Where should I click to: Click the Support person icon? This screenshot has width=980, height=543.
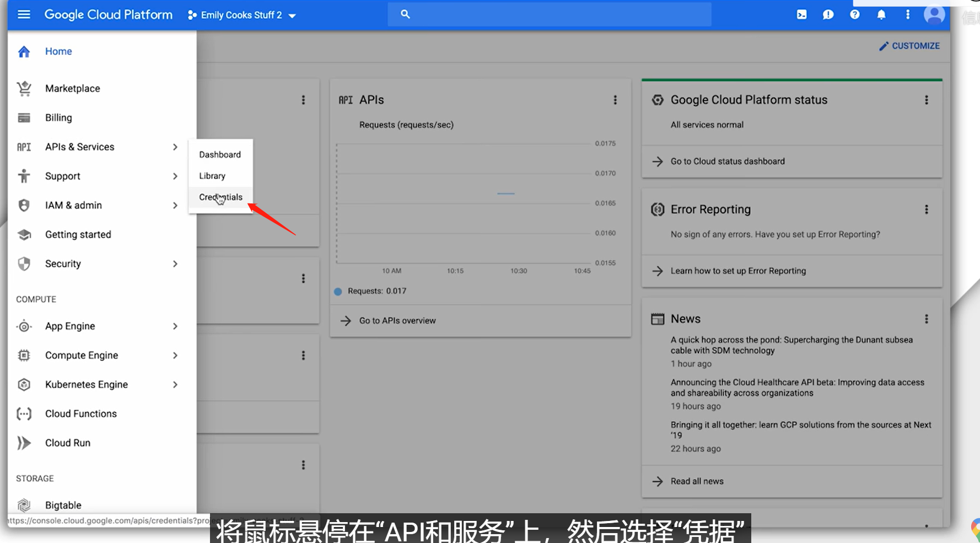click(24, 176)
